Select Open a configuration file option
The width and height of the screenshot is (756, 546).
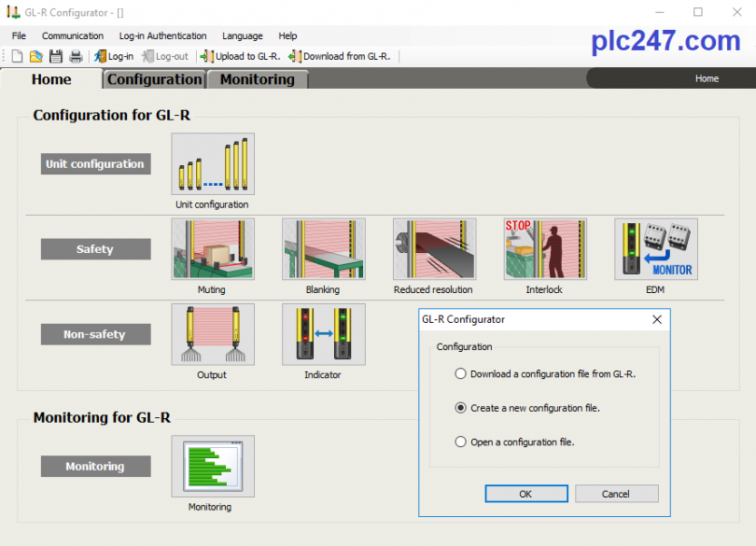coord(460,441)
